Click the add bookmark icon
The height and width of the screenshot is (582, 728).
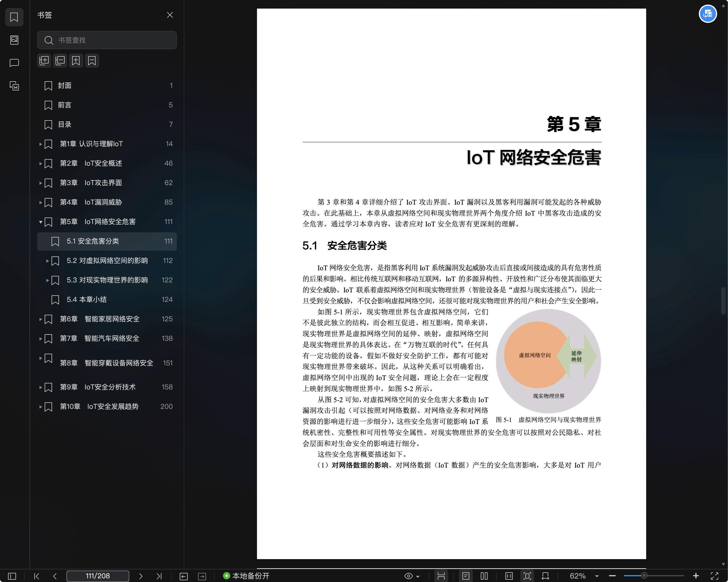[x=76, y=61]
